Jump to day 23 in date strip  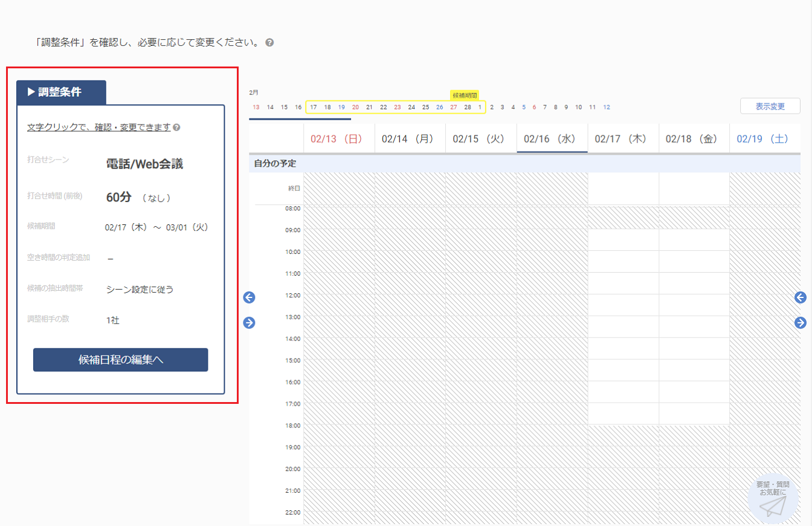tap(397, 107)
